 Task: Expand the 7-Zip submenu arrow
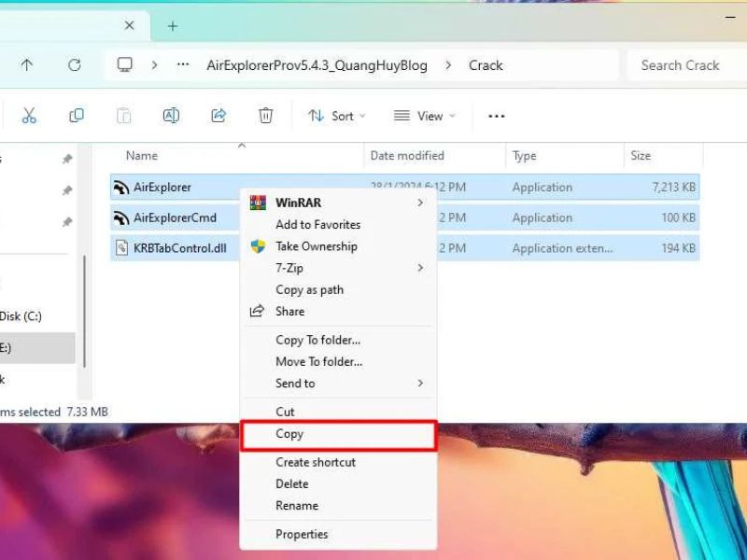[420, 268]
